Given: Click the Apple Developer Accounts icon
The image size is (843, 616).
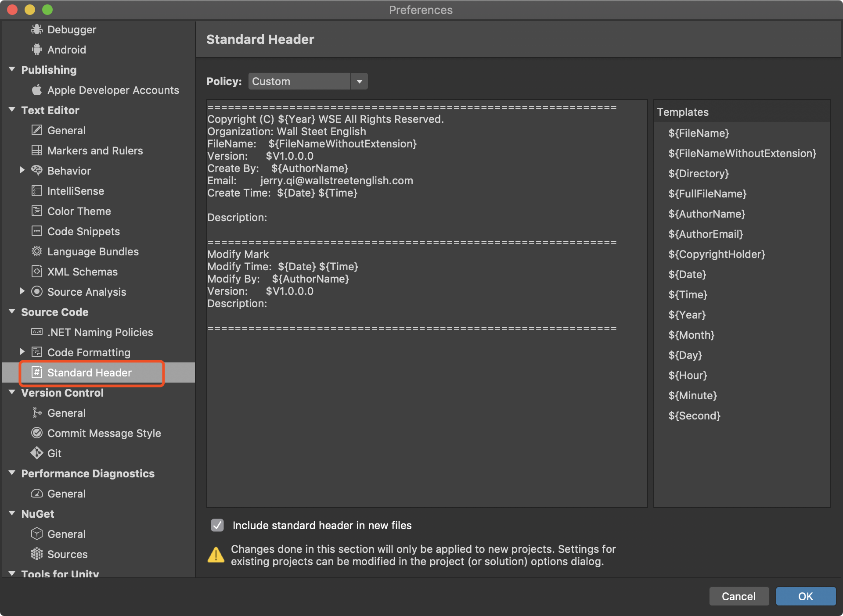Looking at the screenshot, I should (37, 90).
